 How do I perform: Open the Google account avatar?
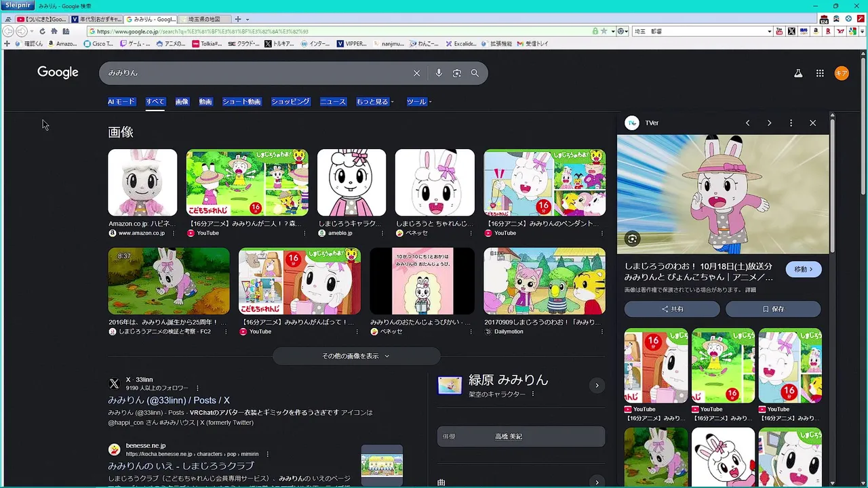pos(842,73)
